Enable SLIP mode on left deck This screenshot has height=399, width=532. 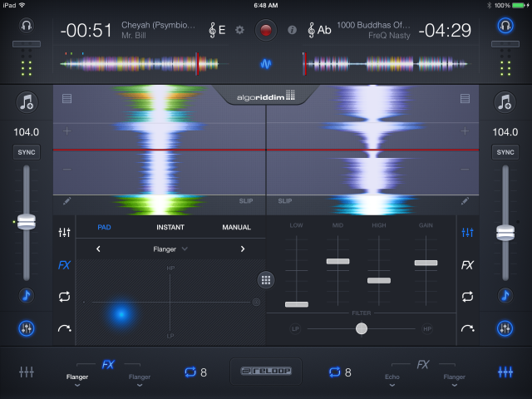[x=246, y=201]
